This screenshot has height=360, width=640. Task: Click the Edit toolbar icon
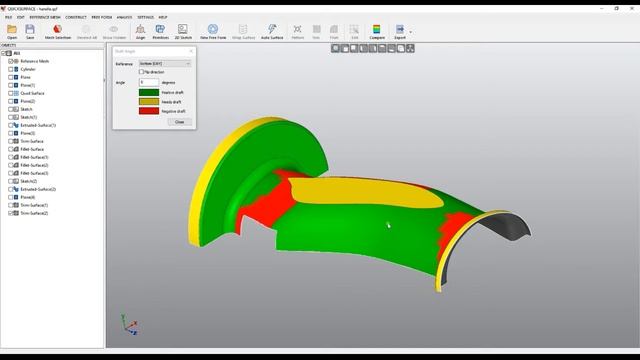[354, 29]
